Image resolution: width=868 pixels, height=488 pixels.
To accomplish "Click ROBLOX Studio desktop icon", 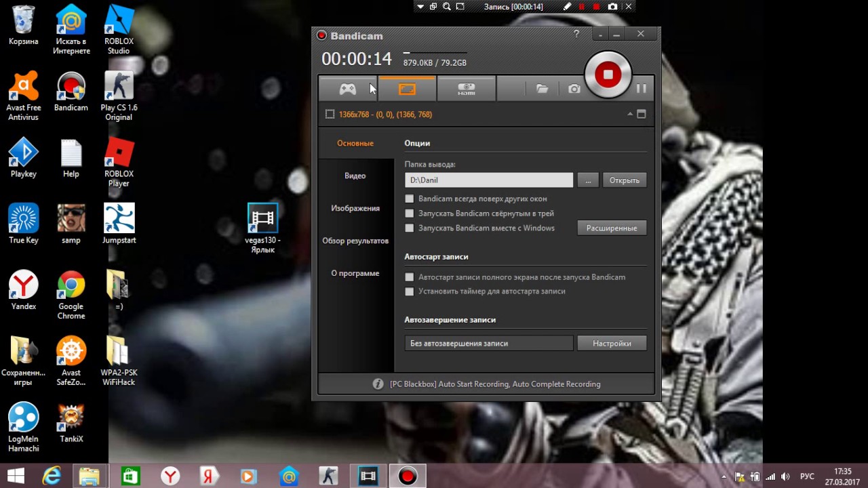I will click(119, 30).
